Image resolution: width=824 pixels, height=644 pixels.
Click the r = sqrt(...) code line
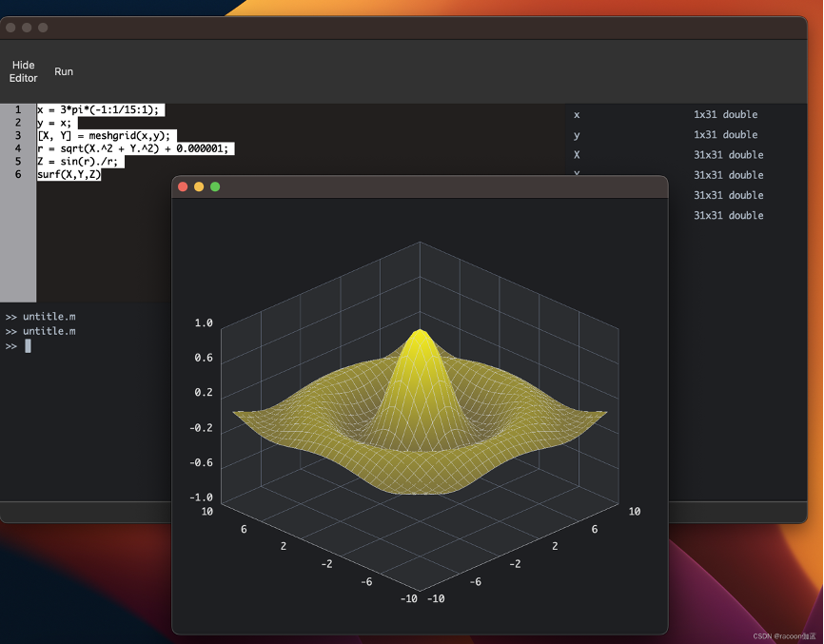coord(133,148)
